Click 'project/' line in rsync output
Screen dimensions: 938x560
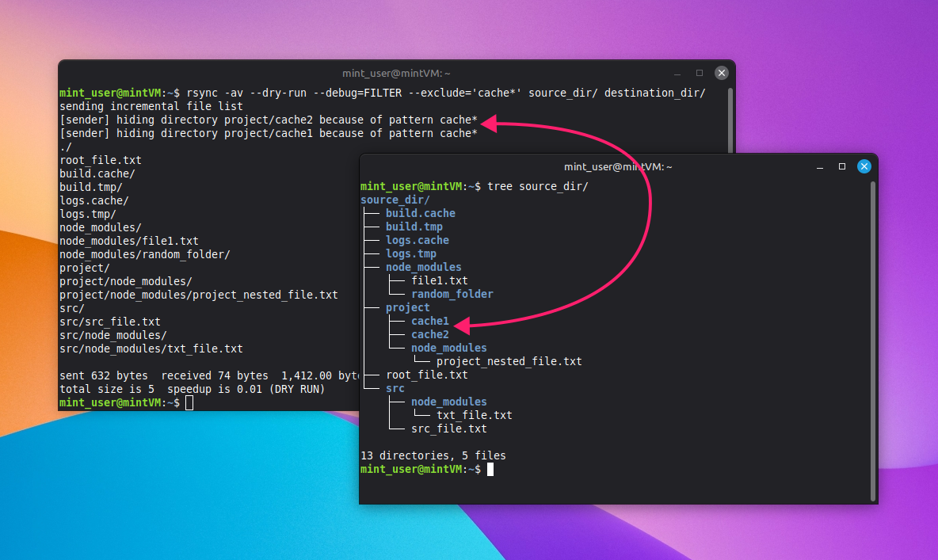pos(84,268)
